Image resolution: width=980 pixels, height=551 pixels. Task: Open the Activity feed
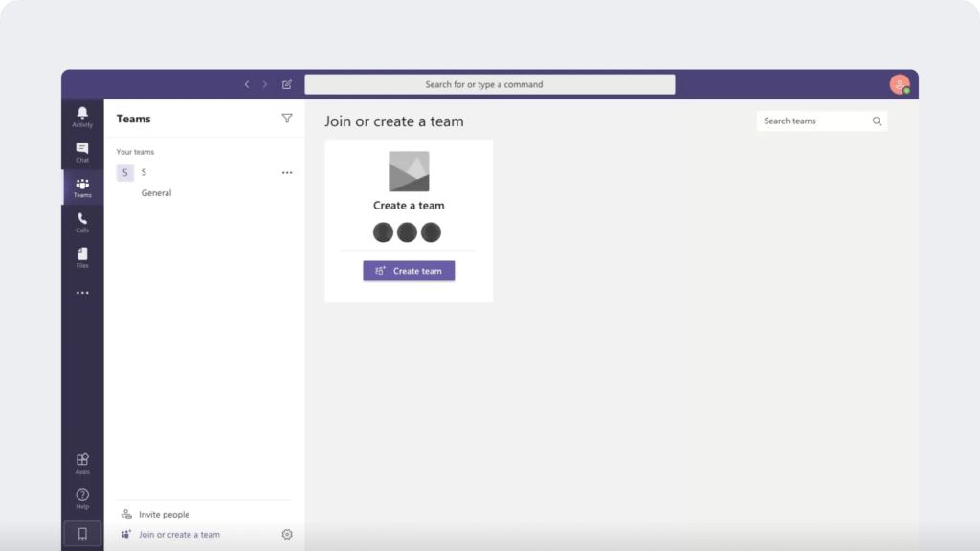click(x=82, y=117)
